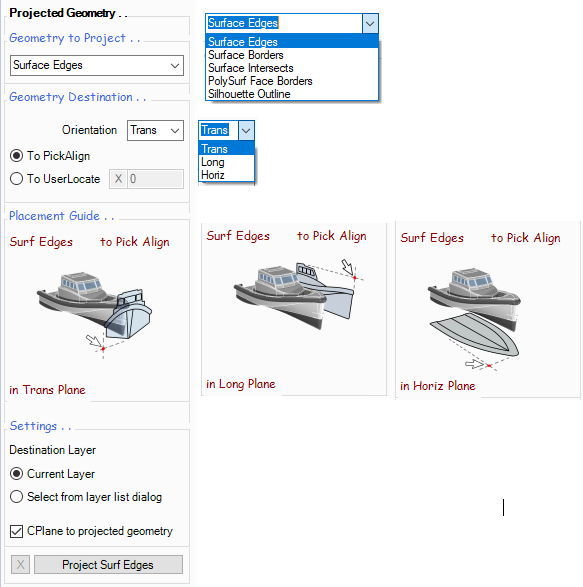
Task: Select Silhouette Outline from the list
Action: 292,94
